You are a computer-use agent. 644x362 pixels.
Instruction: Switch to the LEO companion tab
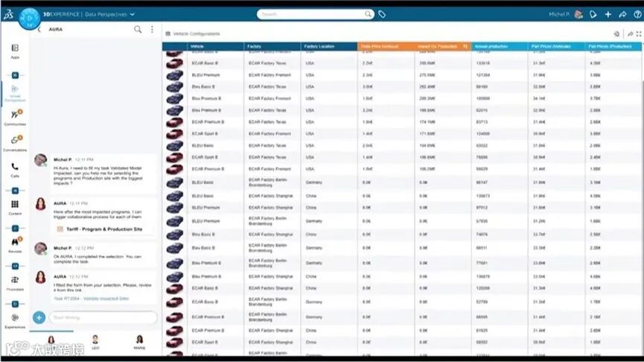pyautogui.click(x=95, y=342)
